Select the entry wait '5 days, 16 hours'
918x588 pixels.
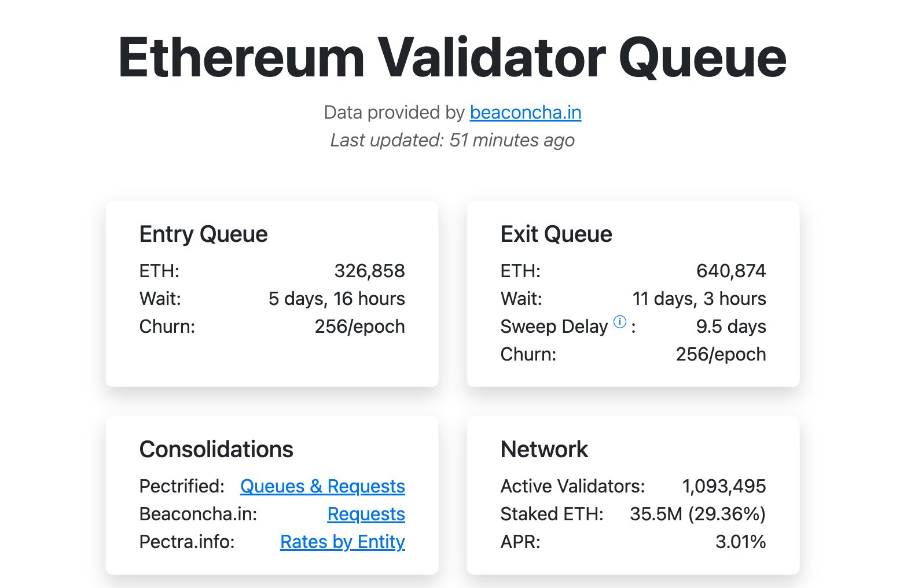(x=336, y=299)
